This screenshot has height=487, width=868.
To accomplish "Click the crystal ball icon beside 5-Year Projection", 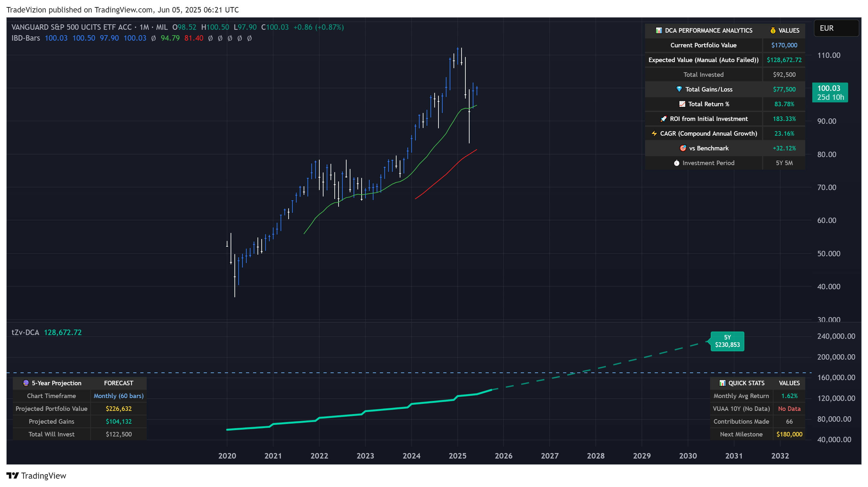I will [x=26, y=383].
